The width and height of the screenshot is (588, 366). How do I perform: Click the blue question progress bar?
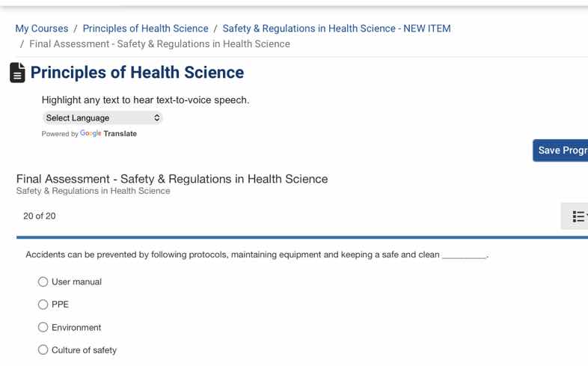299,237
